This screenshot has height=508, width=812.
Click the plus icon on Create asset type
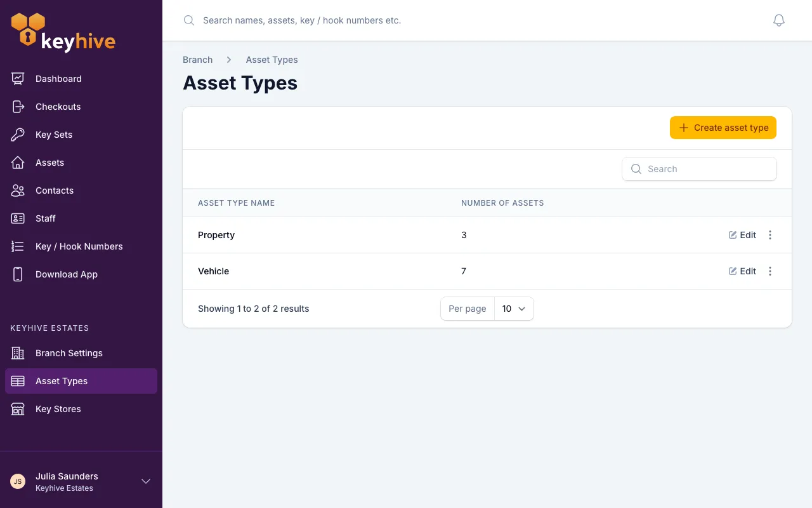click(x=683, y=128)
